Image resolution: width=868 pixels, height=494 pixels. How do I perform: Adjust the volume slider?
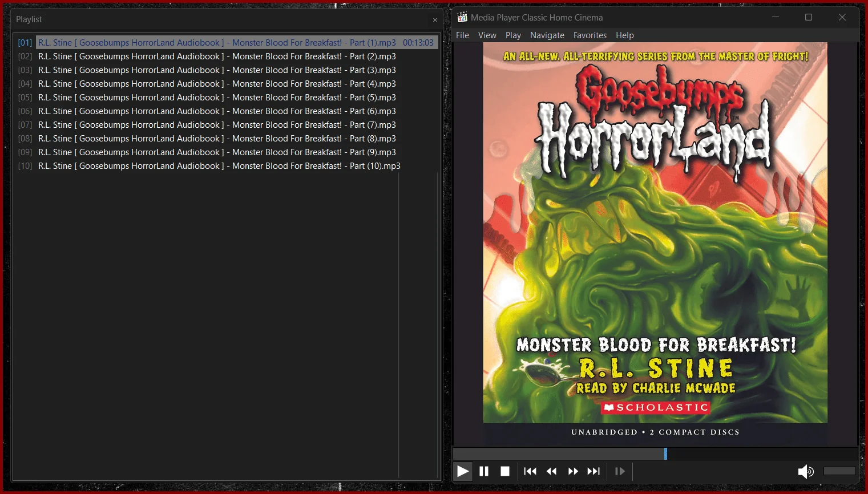coord(839,471)
